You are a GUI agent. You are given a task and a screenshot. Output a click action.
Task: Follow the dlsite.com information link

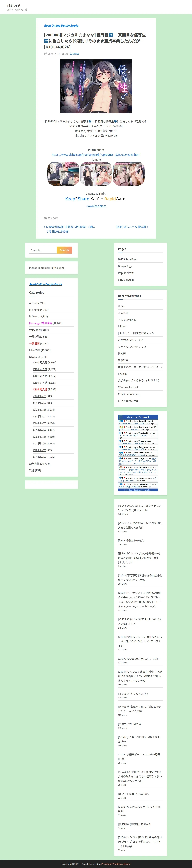96,155
